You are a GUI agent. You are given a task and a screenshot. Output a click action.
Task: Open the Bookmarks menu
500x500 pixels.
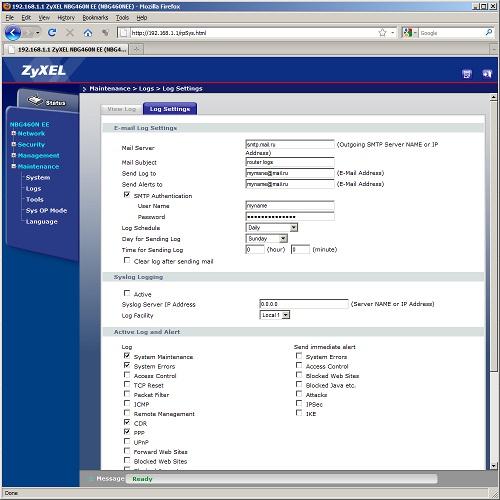coord(95,18)
